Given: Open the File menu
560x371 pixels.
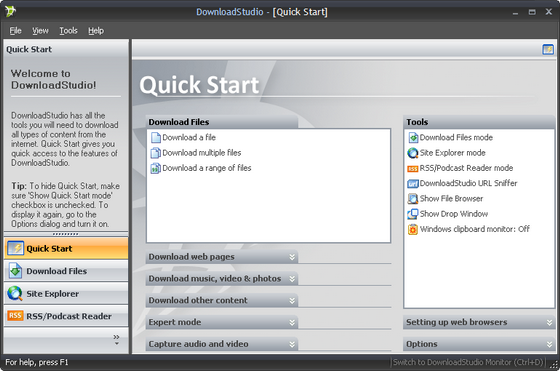Looking at the screenshot, I should tap(15, 31).
